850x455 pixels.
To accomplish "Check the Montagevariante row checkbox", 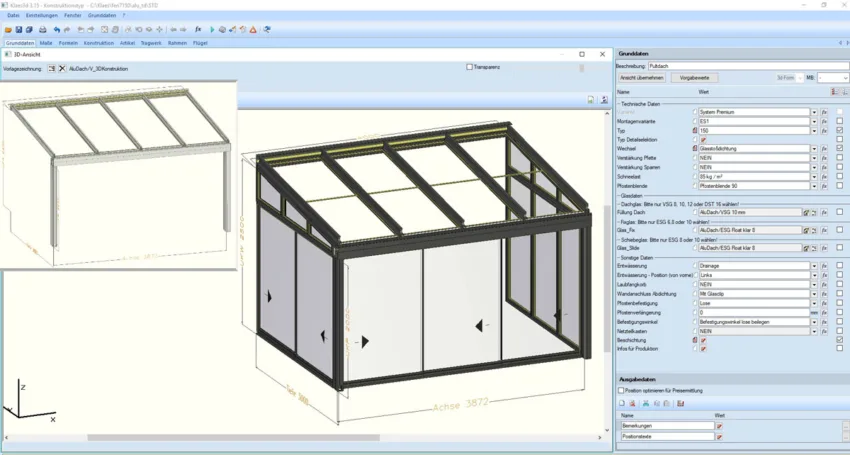I will tap(840, 121).
